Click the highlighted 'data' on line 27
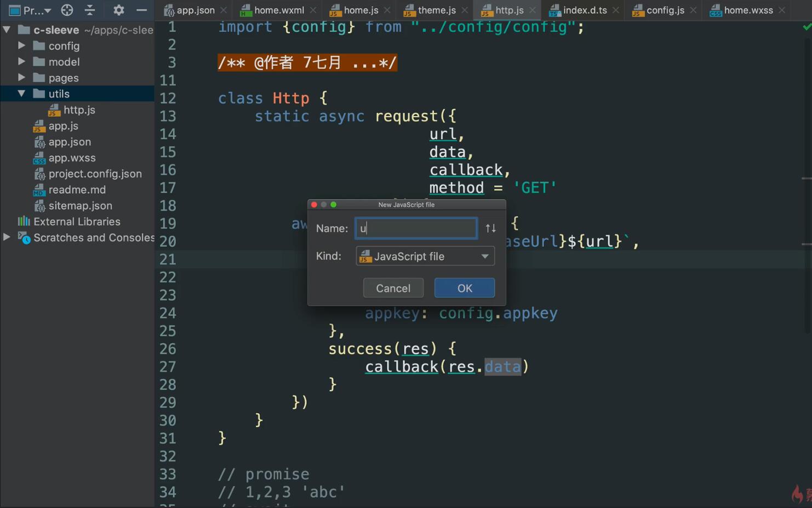The image size is (812, 508). click(x=502, y=366)
